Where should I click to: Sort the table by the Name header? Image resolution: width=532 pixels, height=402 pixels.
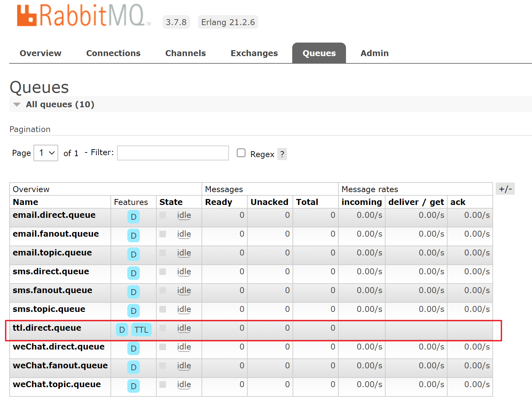pyautogui.click(x=25, y=202)
